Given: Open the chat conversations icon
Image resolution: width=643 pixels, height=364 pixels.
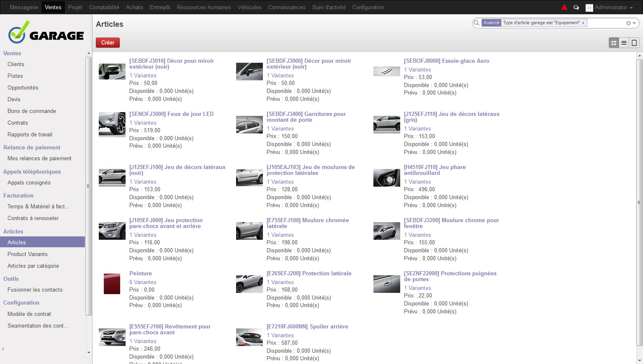Looking at the screenshot, I should point(576,8).
